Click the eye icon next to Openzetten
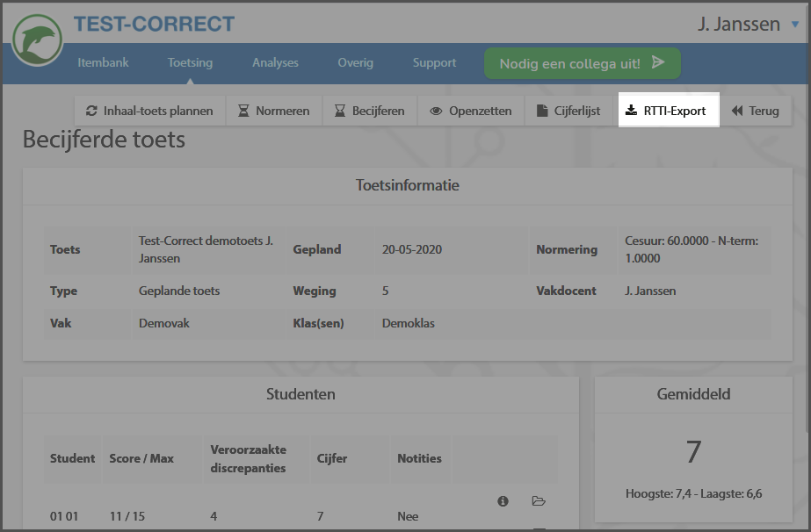This screenshot has height=532, width=811. coord(435,111)
